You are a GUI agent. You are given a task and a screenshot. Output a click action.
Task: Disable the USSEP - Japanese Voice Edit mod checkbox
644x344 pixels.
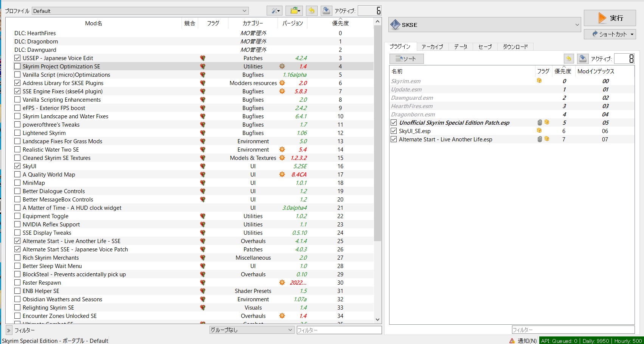(x=17, y=58)
